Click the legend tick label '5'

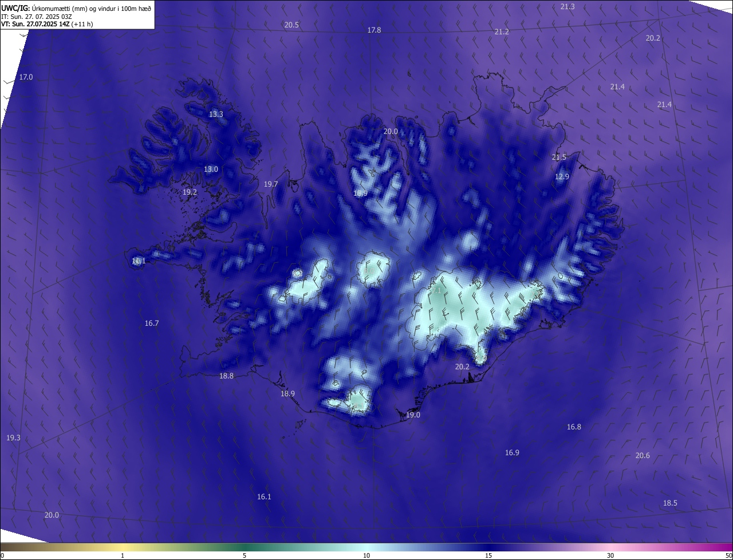coord(245,555)
